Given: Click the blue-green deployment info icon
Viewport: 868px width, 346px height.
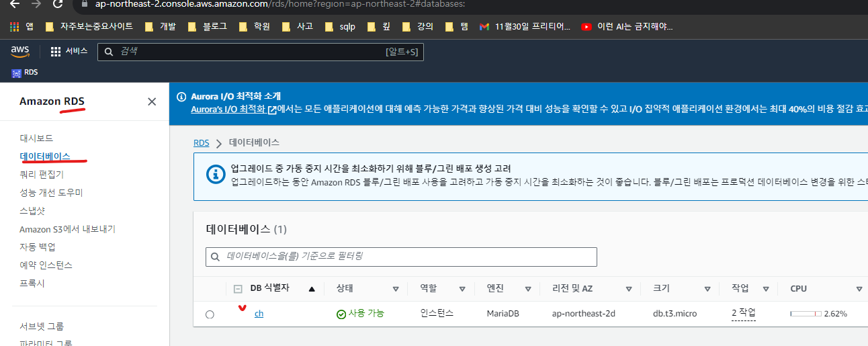Looking at the screenshot, I should (216, 175).
